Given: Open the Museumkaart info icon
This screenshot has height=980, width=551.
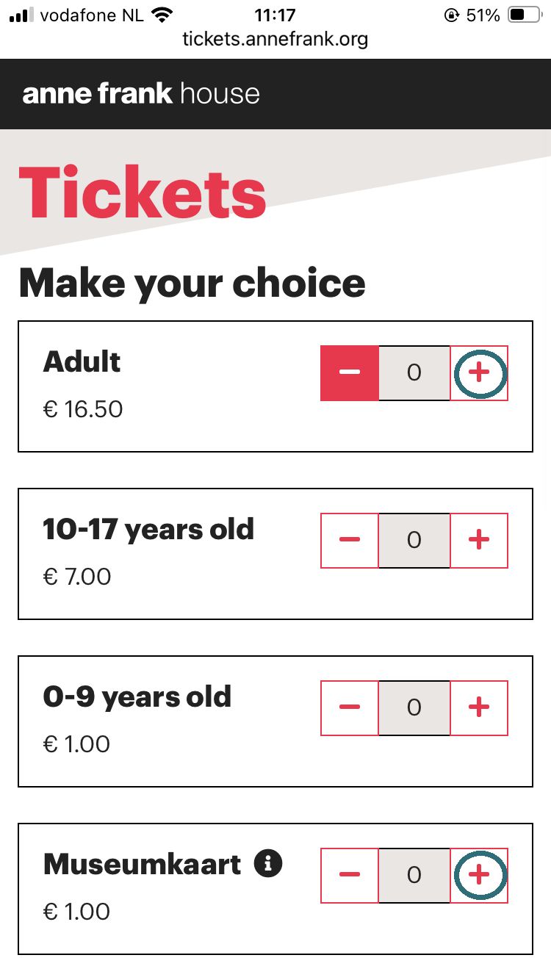Looking at the screenshot, I should tap(268, 863).
